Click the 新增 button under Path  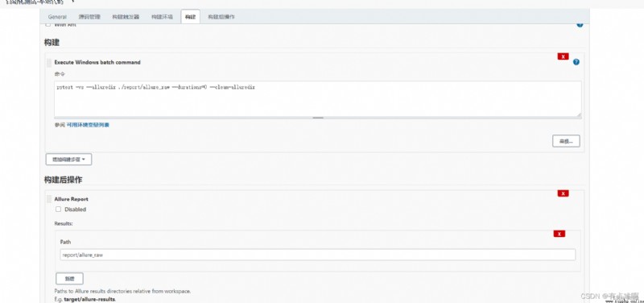[69, 278]
